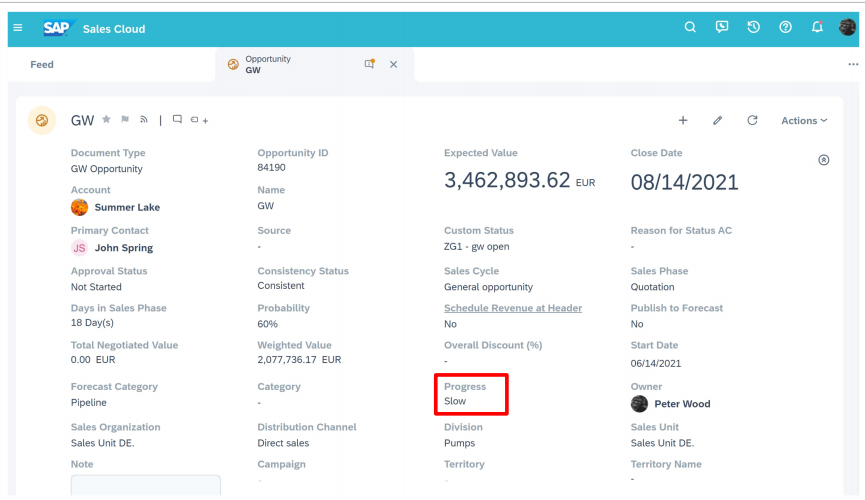Click the tab details icon on GW tab
Screen dimensions: 865x500
[370, 64]
